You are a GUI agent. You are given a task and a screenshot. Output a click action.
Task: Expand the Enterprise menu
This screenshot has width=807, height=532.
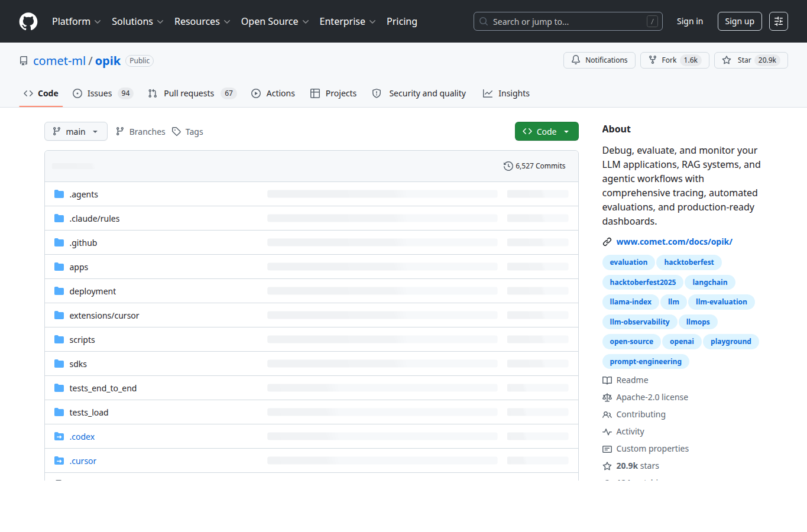coord(348,21)
